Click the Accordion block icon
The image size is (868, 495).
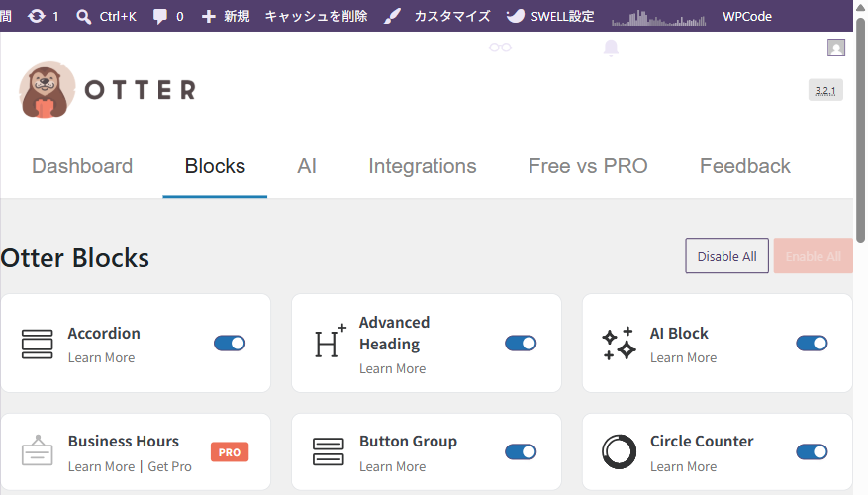coord(37,344)
